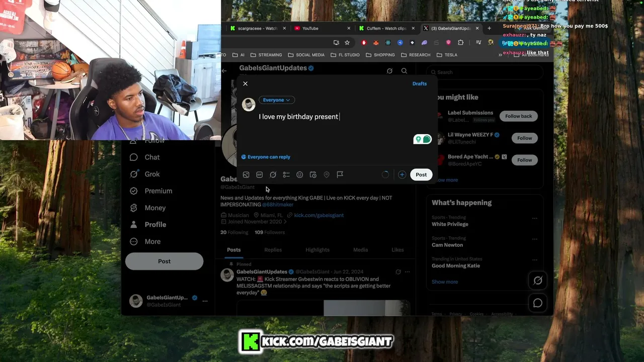Switch to the Media tab
Screen dimensions: 644x362
coord(360,250)
